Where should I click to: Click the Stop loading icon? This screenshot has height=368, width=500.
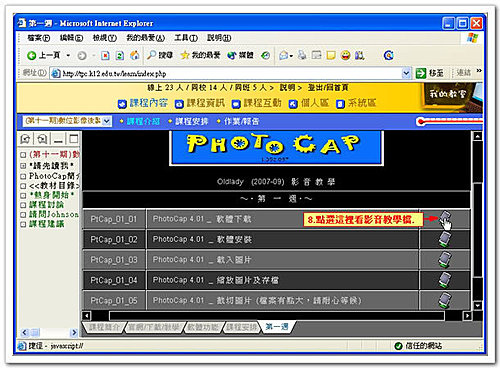(x=105, y=55)
